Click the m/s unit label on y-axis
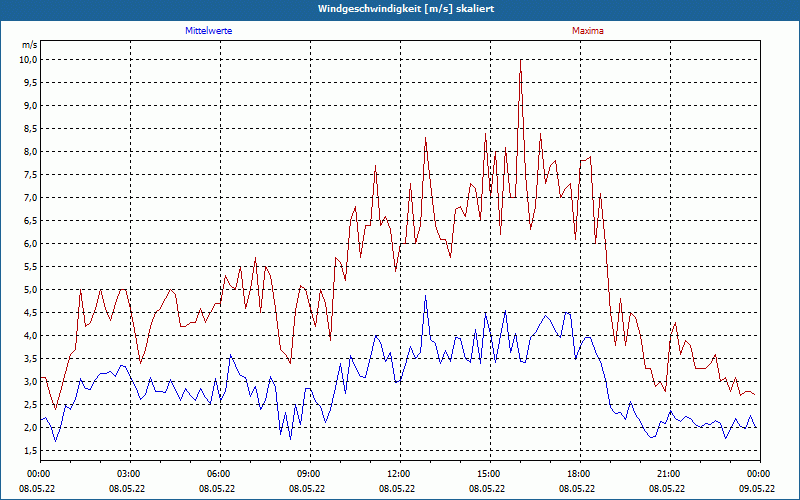 [x=30, y=45]
